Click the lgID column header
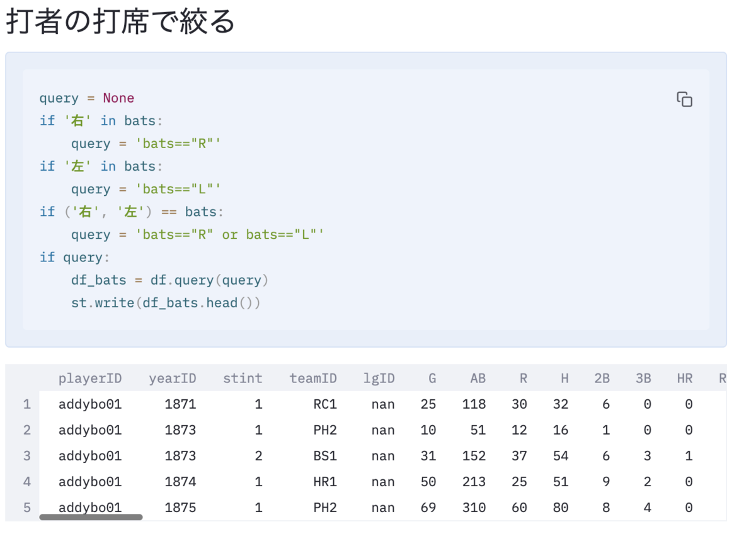Screen dimensions: 756x541 379,379
